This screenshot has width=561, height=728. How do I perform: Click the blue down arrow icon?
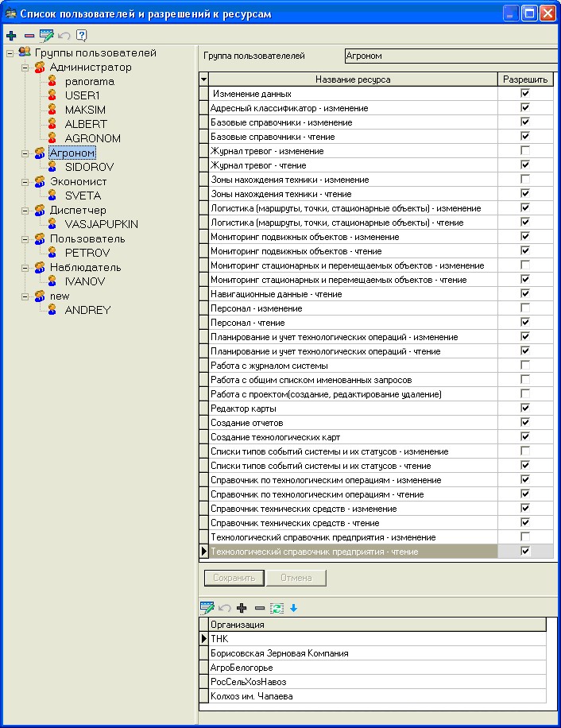(x=292, y=608)
